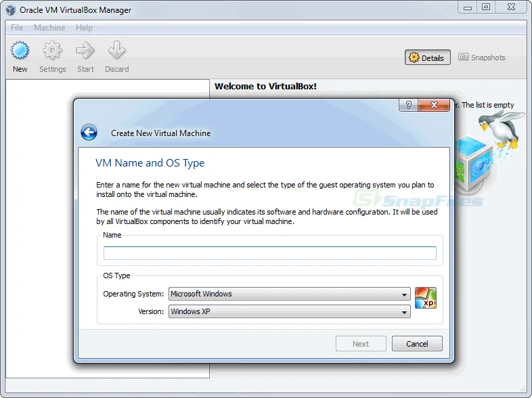Click the Next button
This screenshot has width=532, height=398.
click(361, 344)
